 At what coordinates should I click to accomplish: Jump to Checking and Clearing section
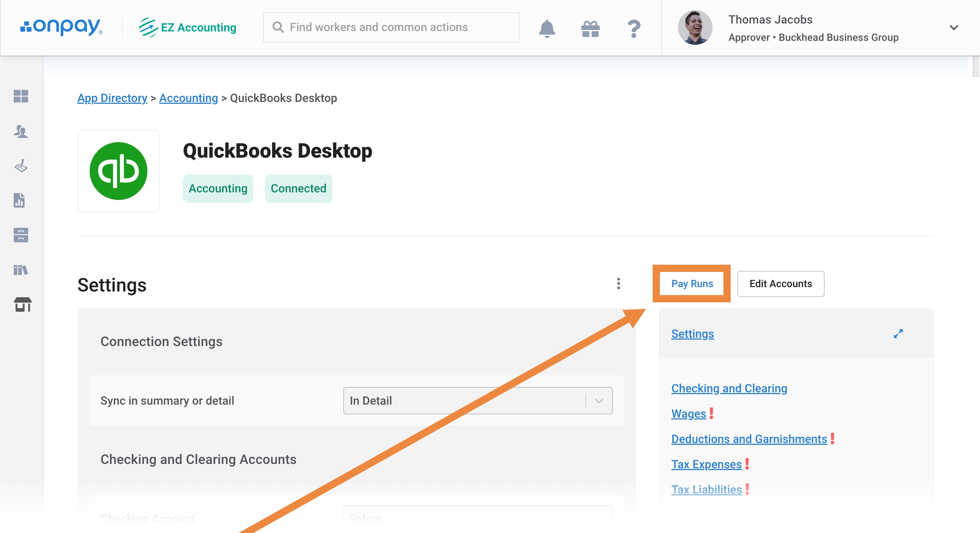[x=729, y=388]
